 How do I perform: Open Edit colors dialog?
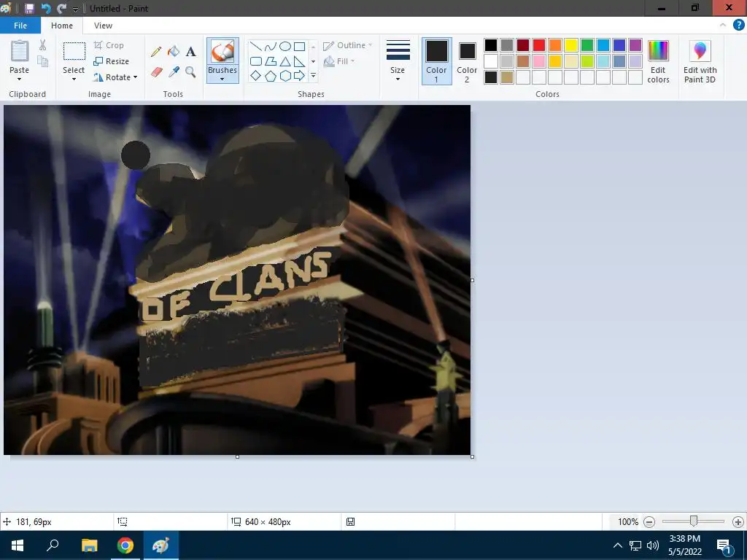[658, 62]
